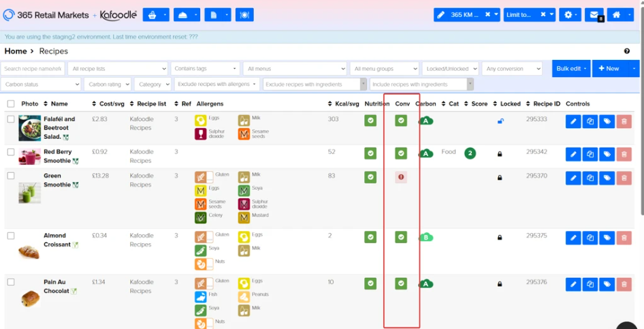
Task: Click the Bulk edit button
Action: pyautogui.click(x=570, y=69)
